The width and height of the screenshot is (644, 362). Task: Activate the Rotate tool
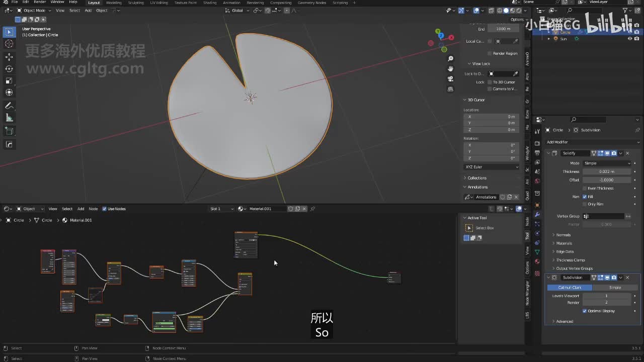coord(9,69)
